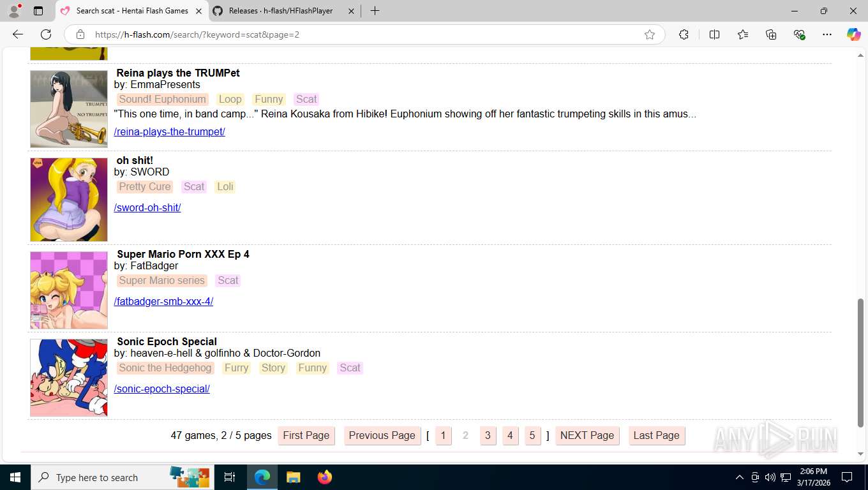Go back with the browser back arrow
The image size is (868, 490).
click(18, 34)
